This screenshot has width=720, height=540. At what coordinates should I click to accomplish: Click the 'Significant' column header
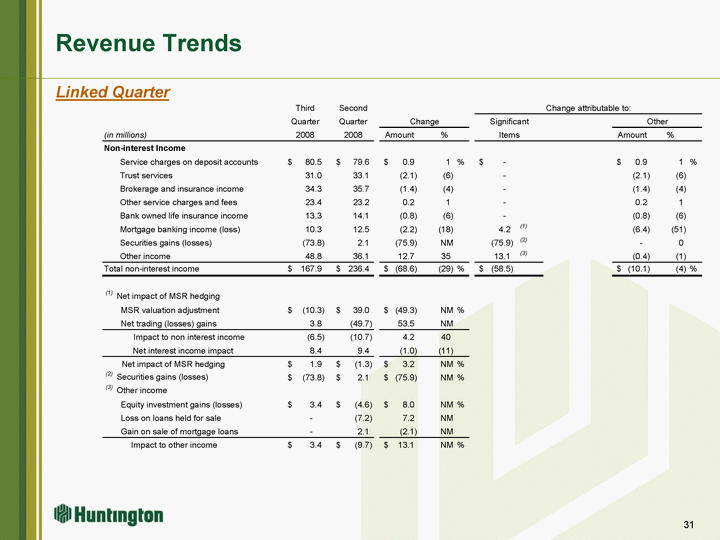pyautogui.click(x=509, y=121)
